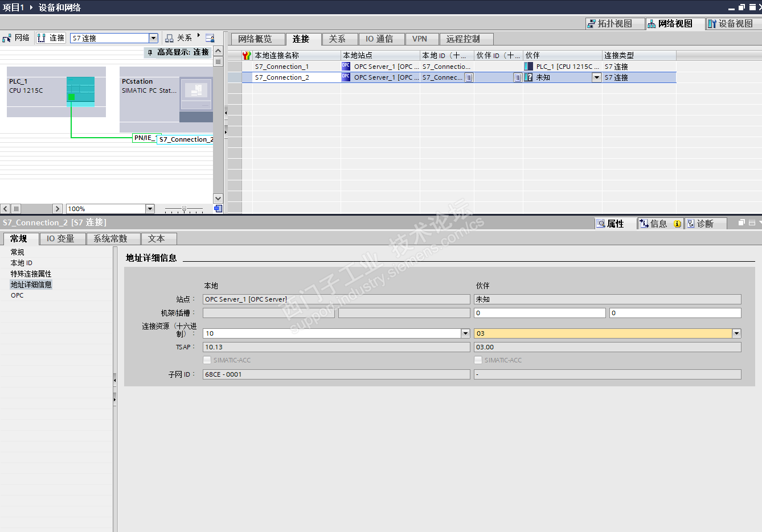
Task: Open partner connection resource dropdown showing 03
Action: (736, 333)
